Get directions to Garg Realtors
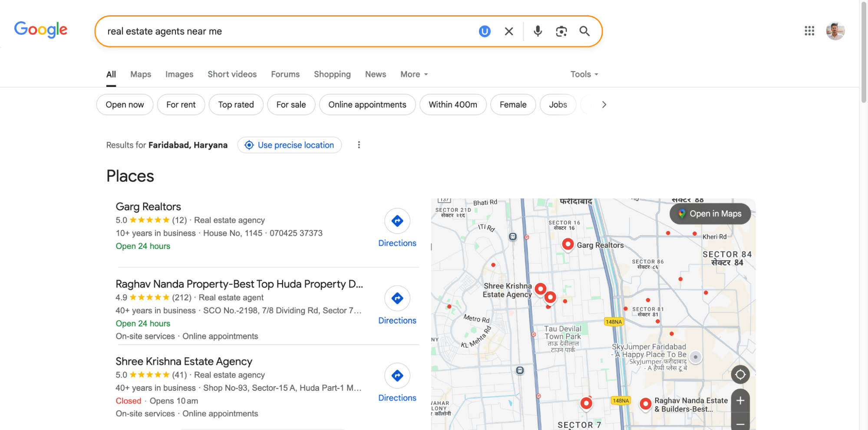 coord(397,221)
